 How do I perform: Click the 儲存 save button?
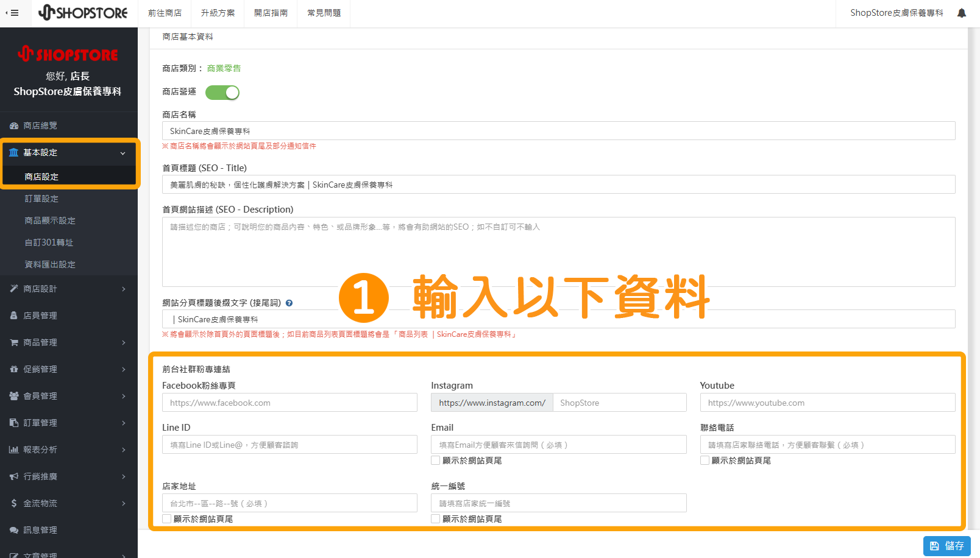tap(946, 546)
